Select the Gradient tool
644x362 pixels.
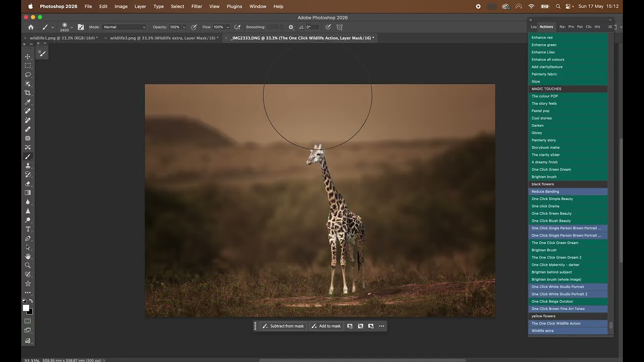click(28, 193)
